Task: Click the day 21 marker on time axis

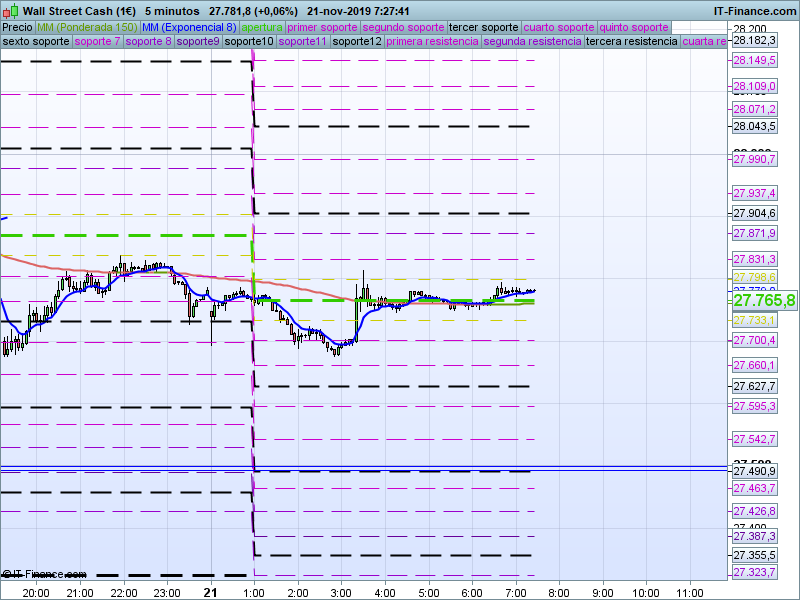Action: point(210,592)
